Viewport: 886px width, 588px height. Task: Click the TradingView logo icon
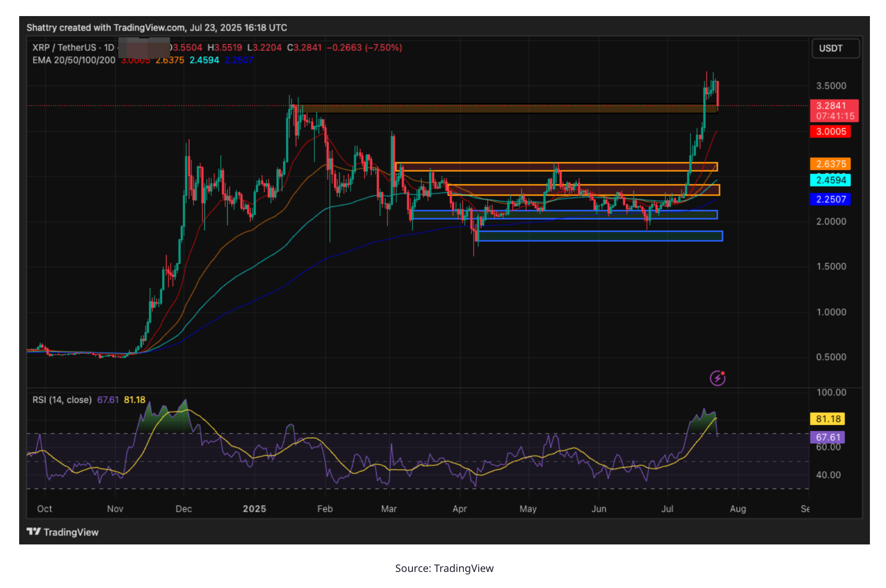(x=34, y=531)
